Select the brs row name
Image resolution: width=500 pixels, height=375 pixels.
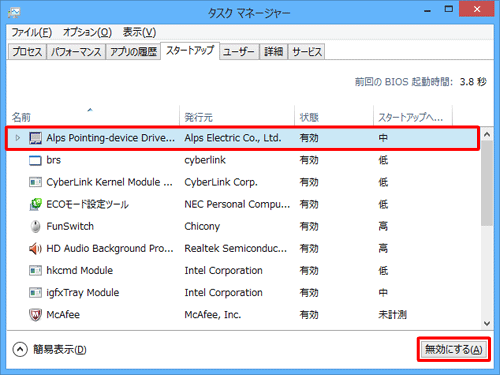click(54, 160)
